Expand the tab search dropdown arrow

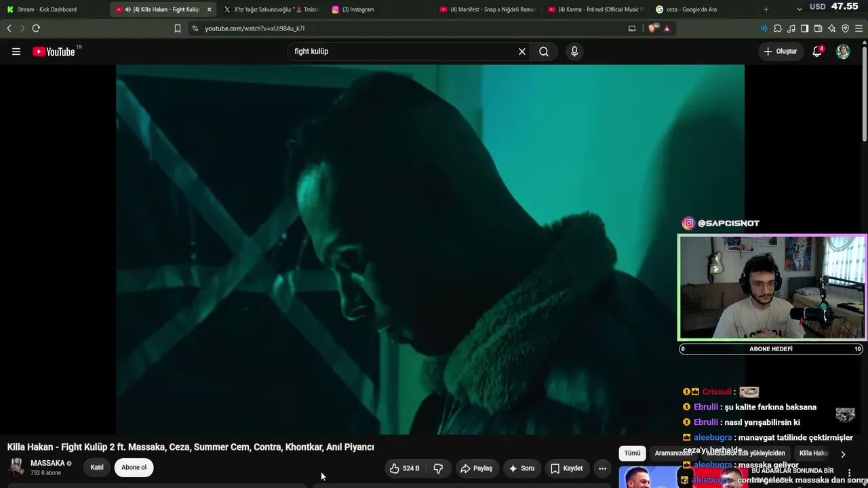800,9
